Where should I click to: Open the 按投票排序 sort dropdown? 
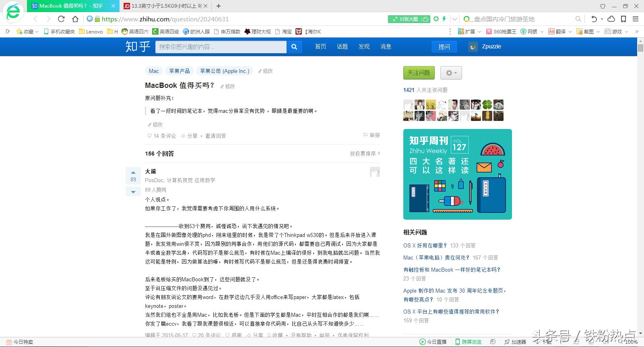tap(365, 154)
